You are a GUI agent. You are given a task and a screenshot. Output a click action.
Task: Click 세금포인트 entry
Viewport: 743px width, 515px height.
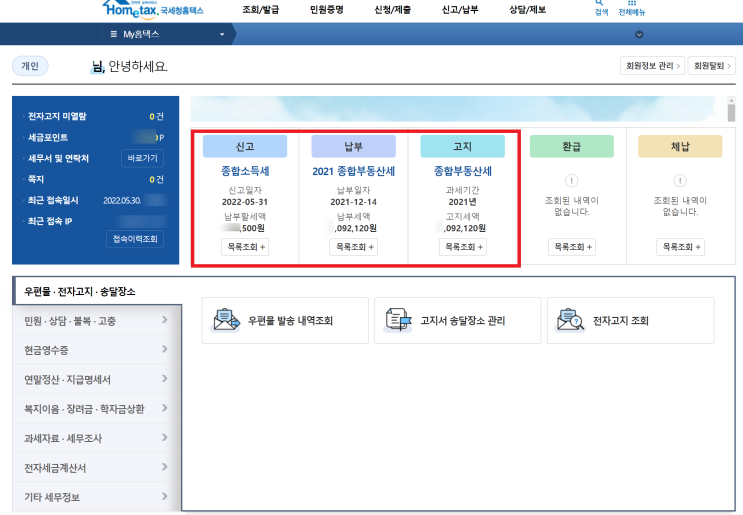[95, 137]
